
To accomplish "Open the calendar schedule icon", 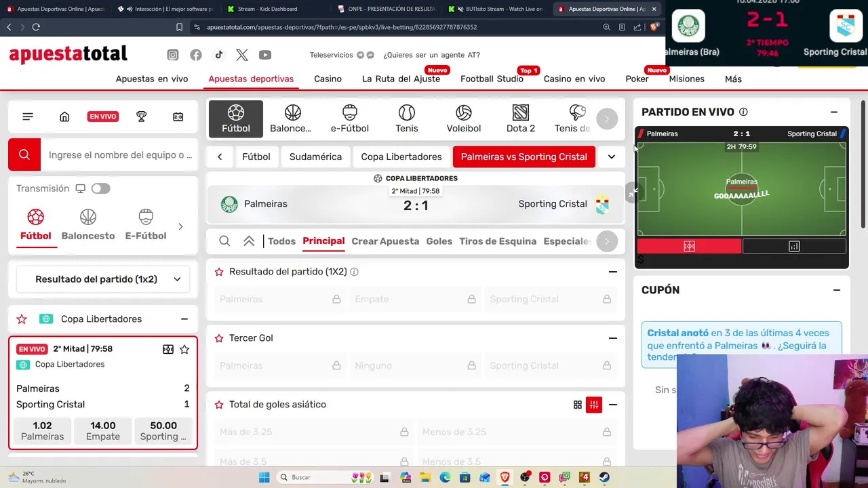I will [x=178, y=117].
